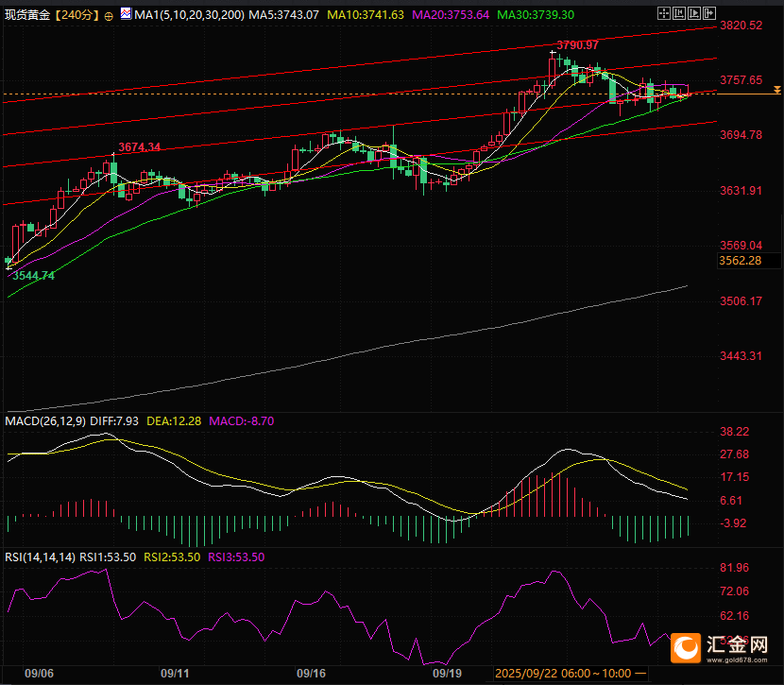The width and height of the screenshot is (784, 685).
Task: Open MA1(5,10,20,30,200) indicator settings
Action: click(190, 15)
